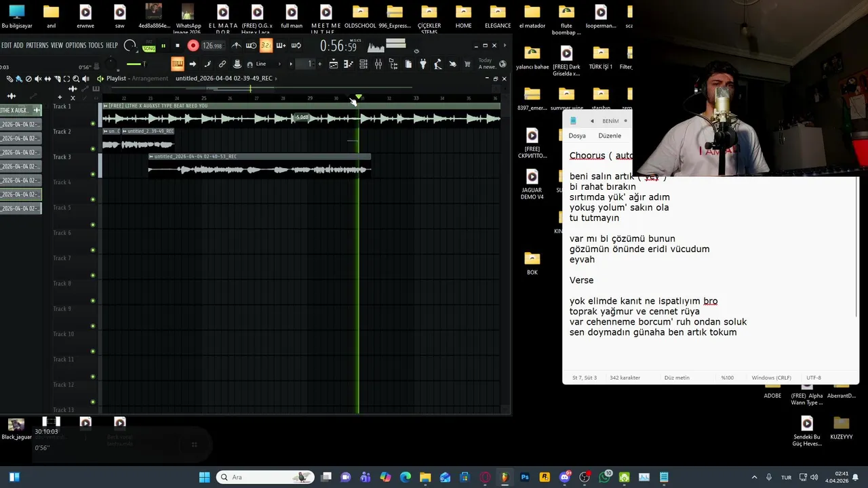The width and height of the screenshot is (868, 488).
Task: Select the playback speaker tool in playlist
Action: coord(85,79)
